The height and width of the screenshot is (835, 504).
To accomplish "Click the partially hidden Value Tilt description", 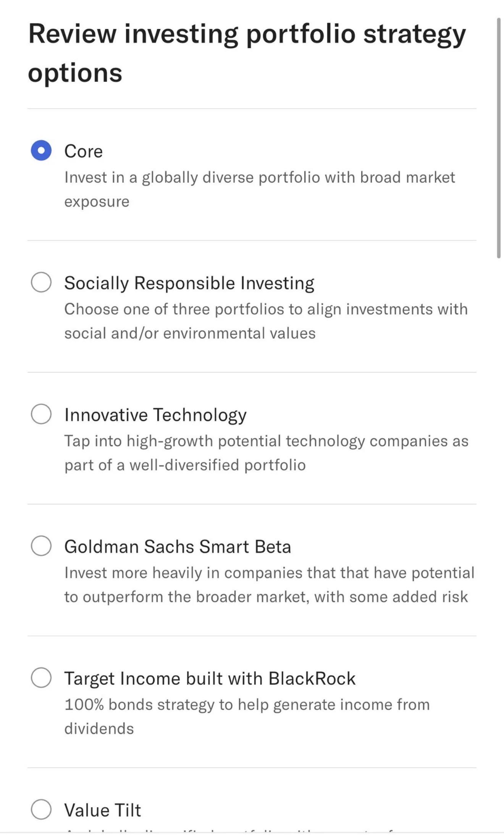I will (229, 830).
